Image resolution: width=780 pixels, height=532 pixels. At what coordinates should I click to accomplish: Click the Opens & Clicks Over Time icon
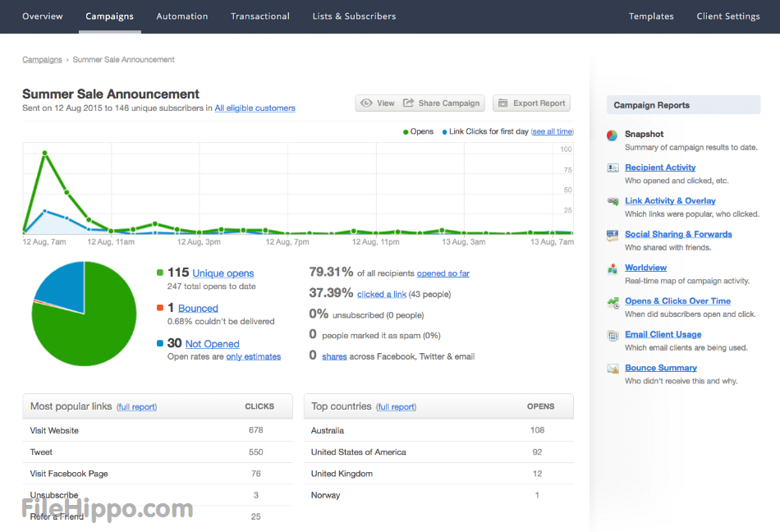pyautogui.click(x=613, y=302)
